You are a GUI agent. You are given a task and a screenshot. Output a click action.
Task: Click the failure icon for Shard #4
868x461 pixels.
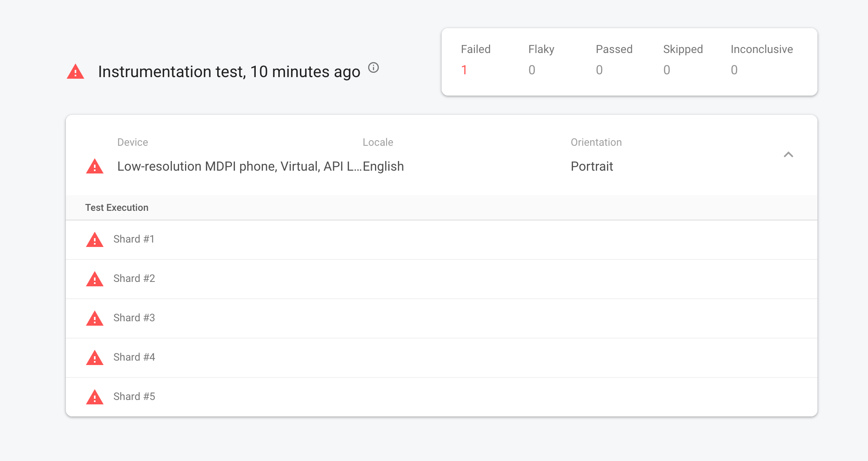[x=95, y=357]
